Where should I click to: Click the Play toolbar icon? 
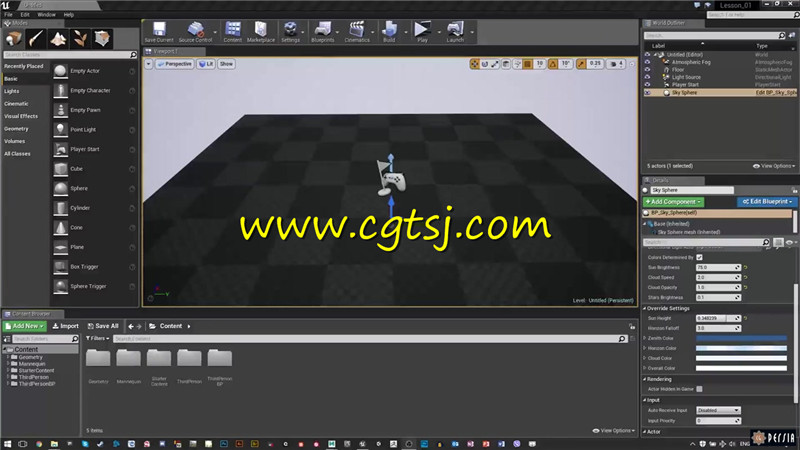point(422,32)
